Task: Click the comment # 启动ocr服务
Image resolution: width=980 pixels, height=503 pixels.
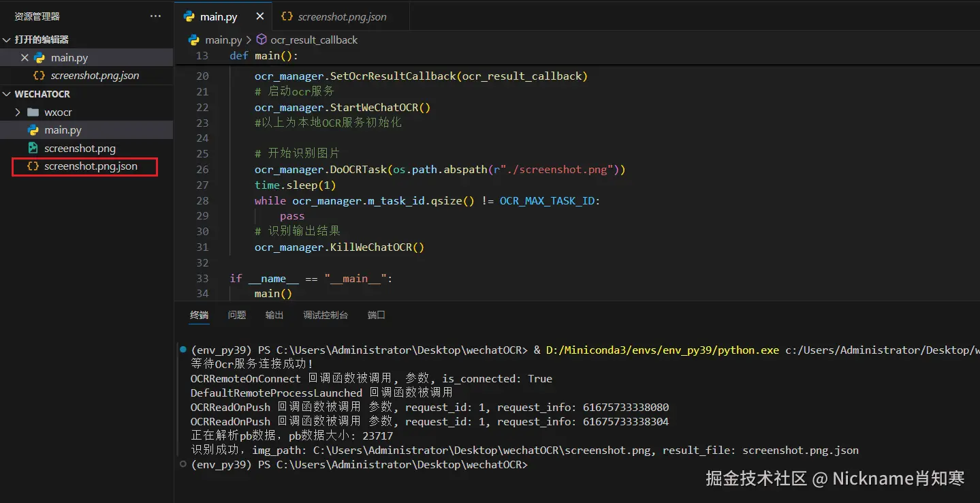Action: [294, 91]
